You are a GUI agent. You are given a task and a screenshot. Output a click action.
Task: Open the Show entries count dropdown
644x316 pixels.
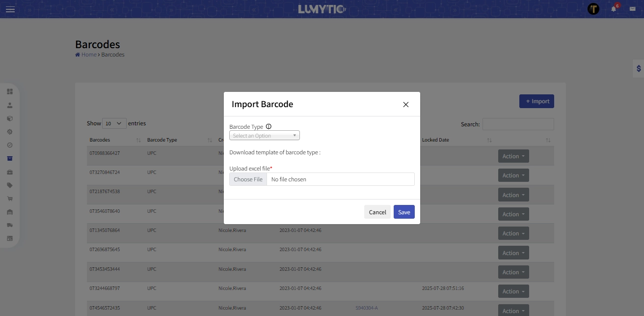[114, 123]
